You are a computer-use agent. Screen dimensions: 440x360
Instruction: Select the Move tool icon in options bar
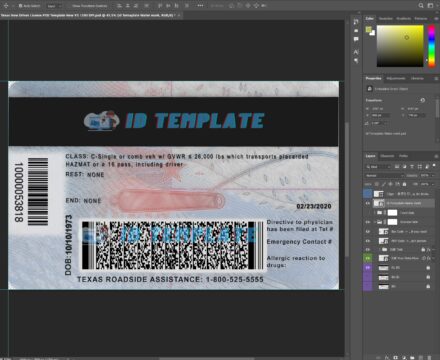click(x=6, y=6)
